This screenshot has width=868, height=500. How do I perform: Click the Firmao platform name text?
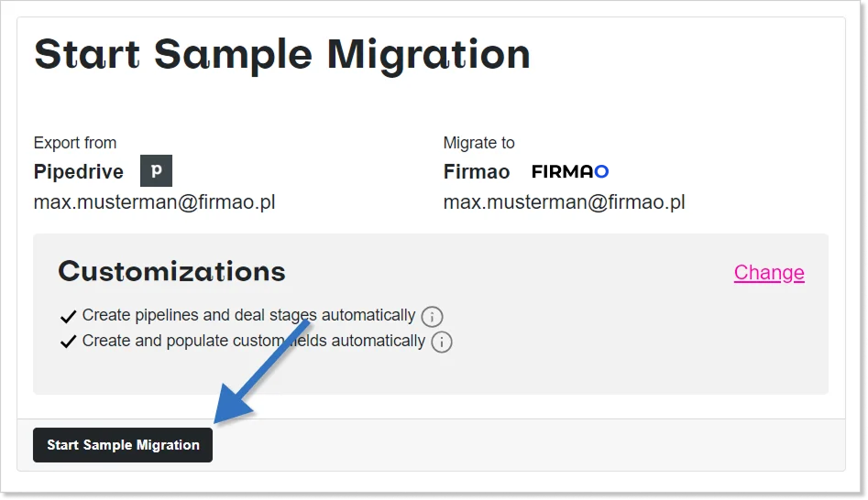(x=476, y=172)
